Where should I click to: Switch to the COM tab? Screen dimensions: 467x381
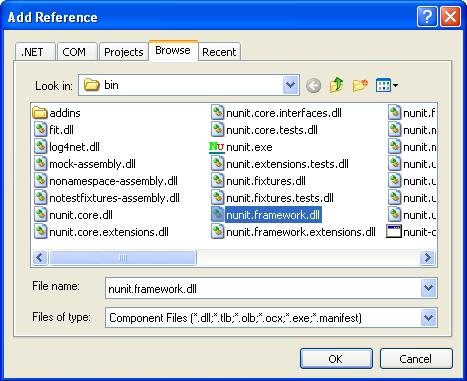[x=77, y=52]
